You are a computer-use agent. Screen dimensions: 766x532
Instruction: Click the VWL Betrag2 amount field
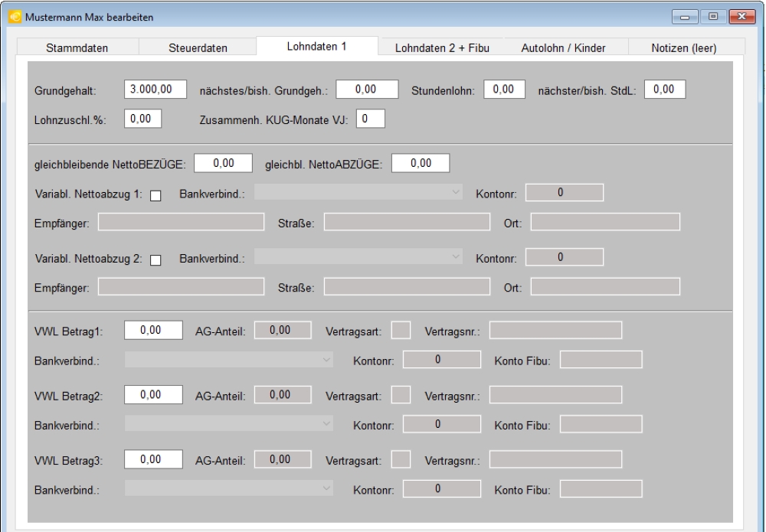pos(153,394)
